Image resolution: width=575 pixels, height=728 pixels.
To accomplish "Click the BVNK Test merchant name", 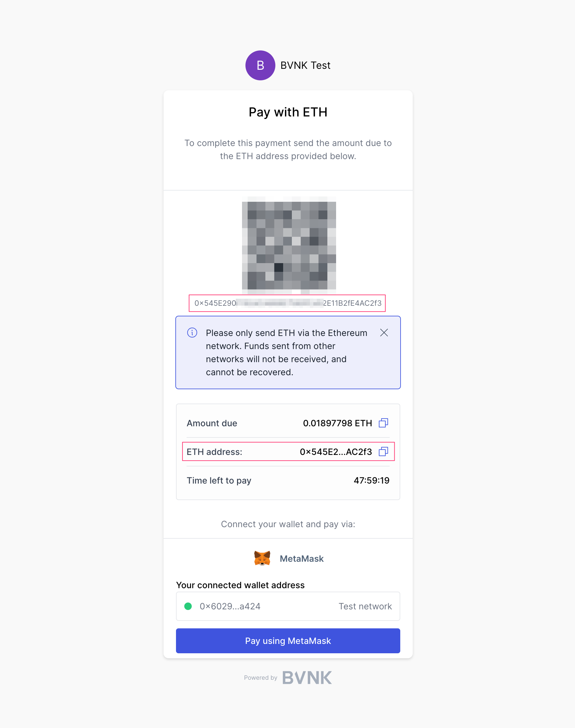I will (x=305, y=65).
